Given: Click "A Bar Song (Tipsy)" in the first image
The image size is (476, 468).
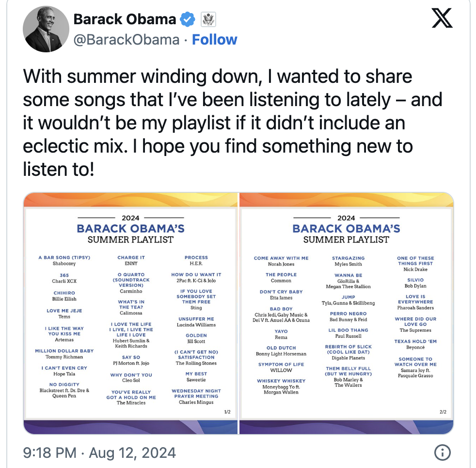Looking at the screenshot, I should (64, 258).
